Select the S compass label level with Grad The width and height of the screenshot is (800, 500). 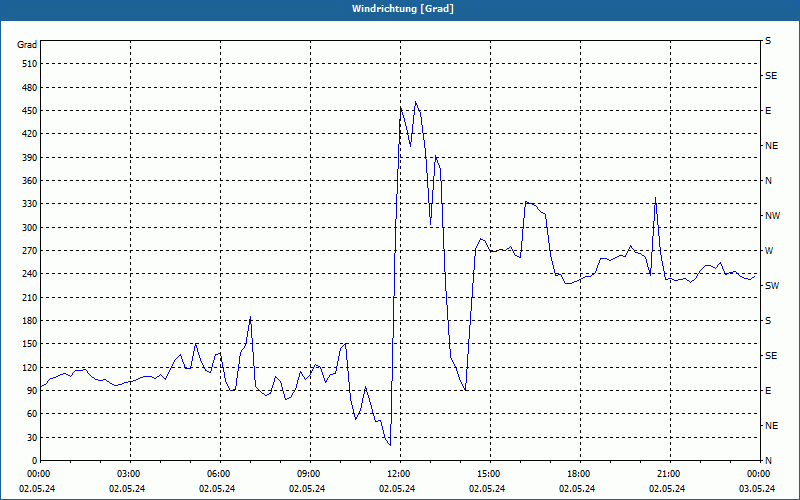tap(768, 41)
